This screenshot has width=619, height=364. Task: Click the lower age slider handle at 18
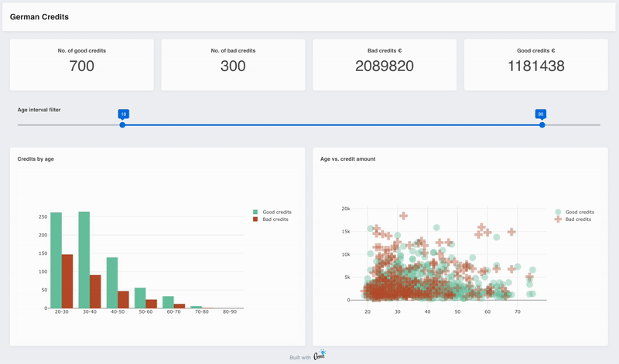pyautogui.click(x=122, y=125)
